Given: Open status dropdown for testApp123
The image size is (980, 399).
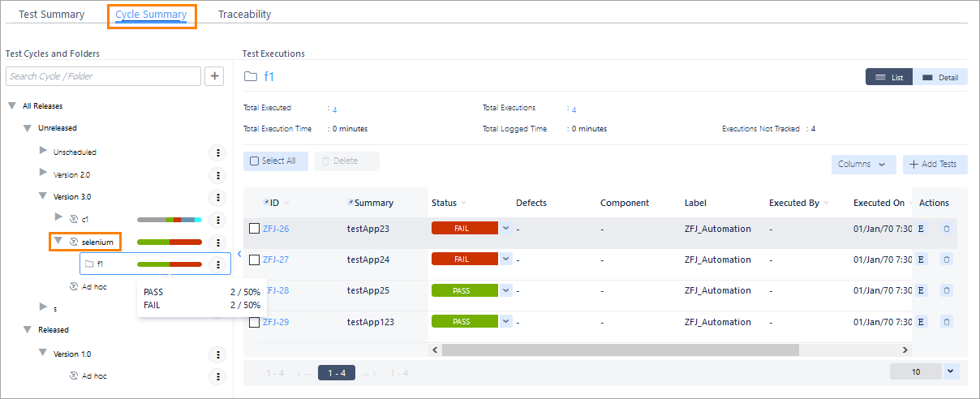Looking at the screenshot, I should point(506,322).
